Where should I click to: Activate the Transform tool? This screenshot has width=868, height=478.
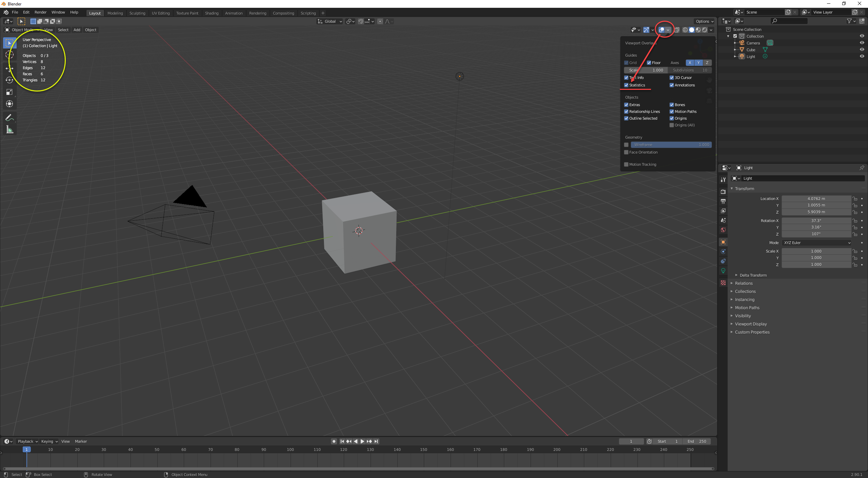(x=9, y=104)
